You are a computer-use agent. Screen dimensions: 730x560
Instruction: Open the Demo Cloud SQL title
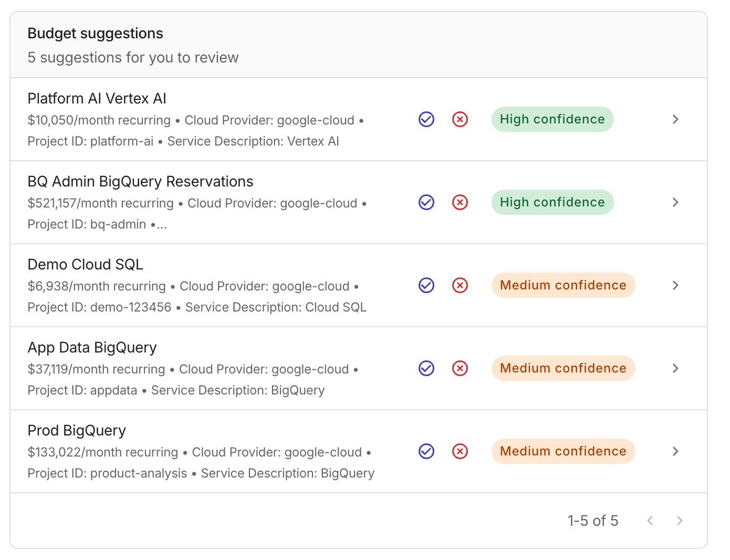click(86, 264)
